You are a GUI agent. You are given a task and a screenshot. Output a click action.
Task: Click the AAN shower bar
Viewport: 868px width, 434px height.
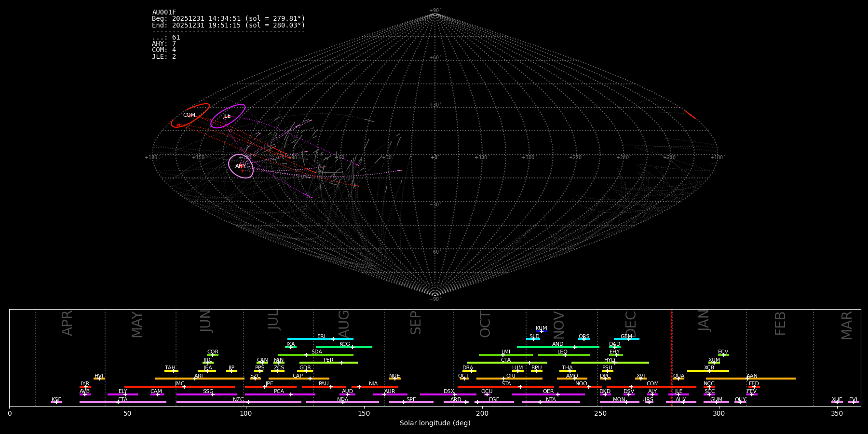[751, 379]
